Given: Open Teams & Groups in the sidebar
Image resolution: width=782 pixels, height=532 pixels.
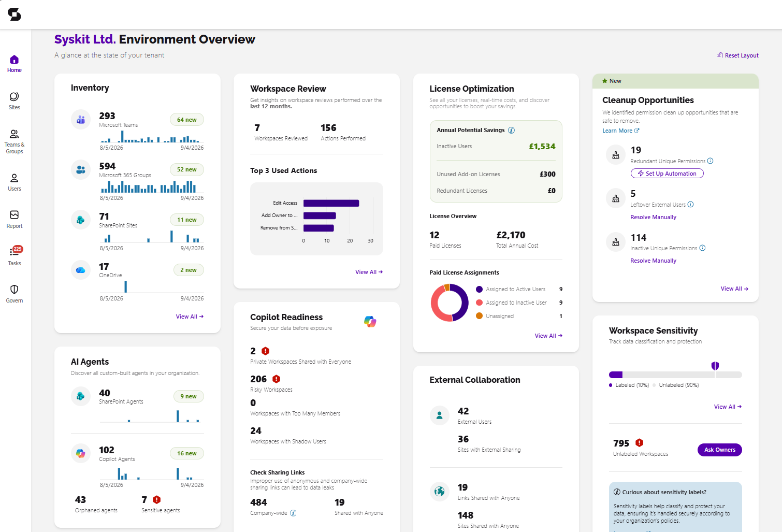Looking at the screenshot, I should (x=15, y=141).
